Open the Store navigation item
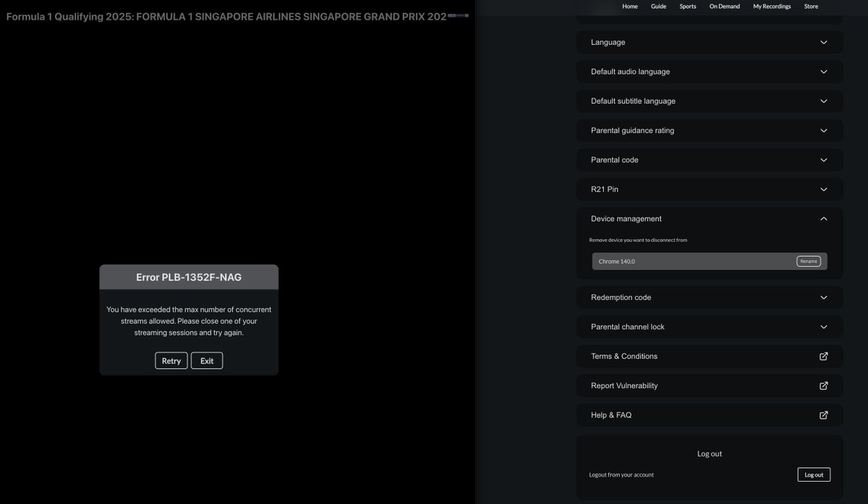868x504 pixels. click(x=811, y=6)
